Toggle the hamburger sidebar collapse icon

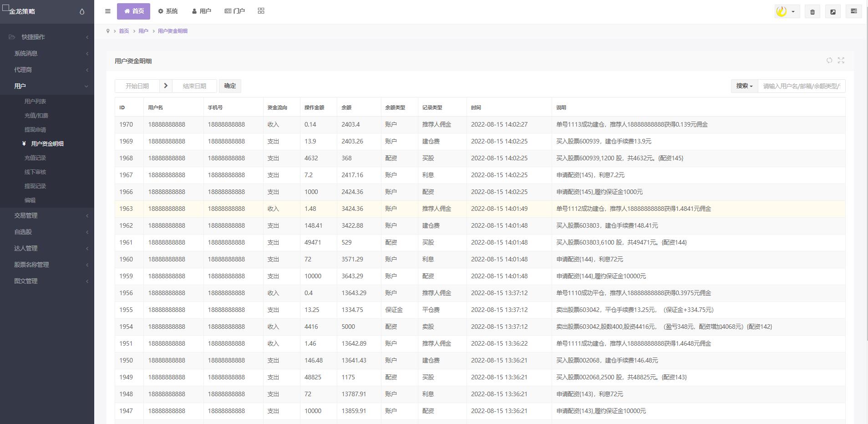coord(108,11)
